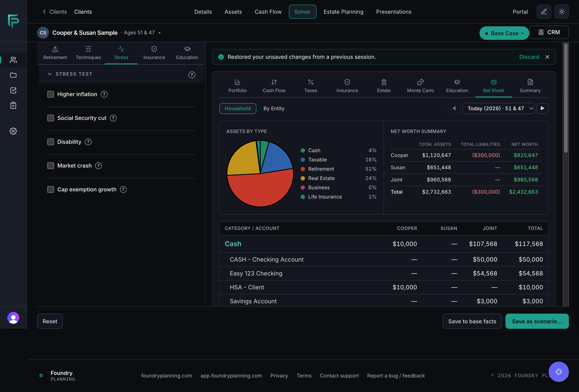
Task: Open the Portfolio report tab
Action: coord(237,86)
